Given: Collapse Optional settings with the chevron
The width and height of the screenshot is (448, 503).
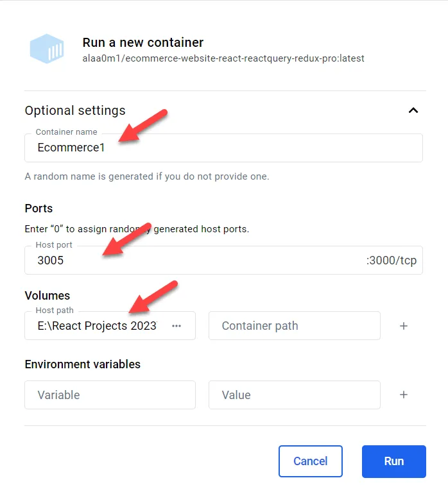Looking at the screenshot, I should 413,110.
